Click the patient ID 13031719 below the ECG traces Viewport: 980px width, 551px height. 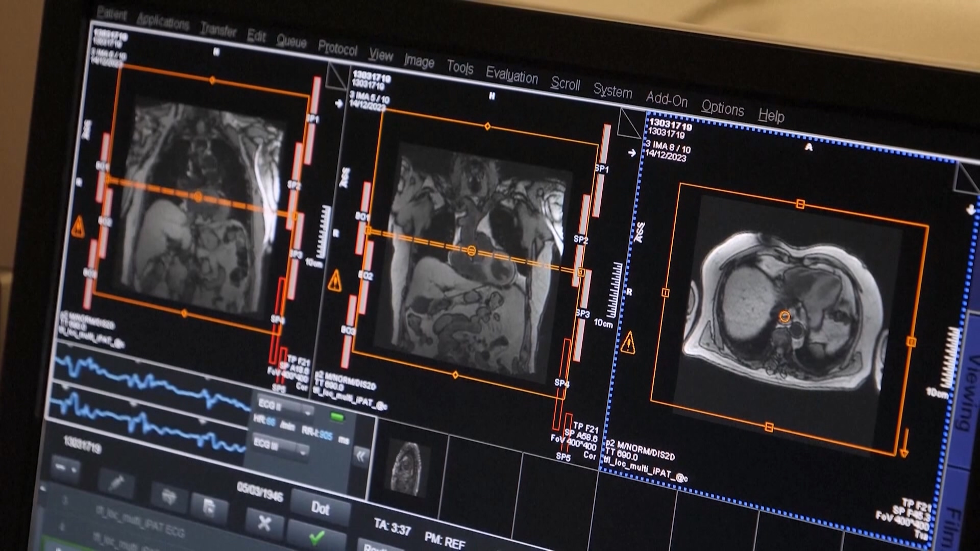(x=82, y=444)
